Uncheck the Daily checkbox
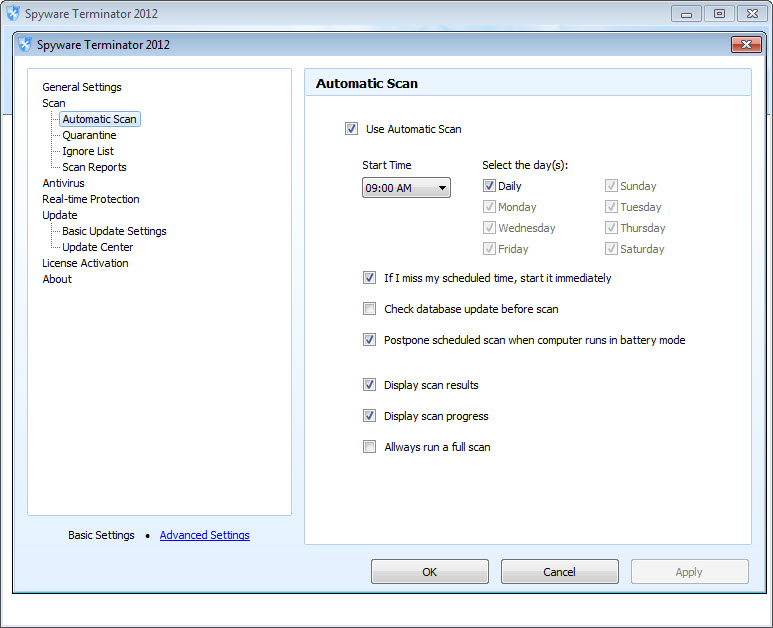This screenshot has width=773, height=628. tap(489, 186)
